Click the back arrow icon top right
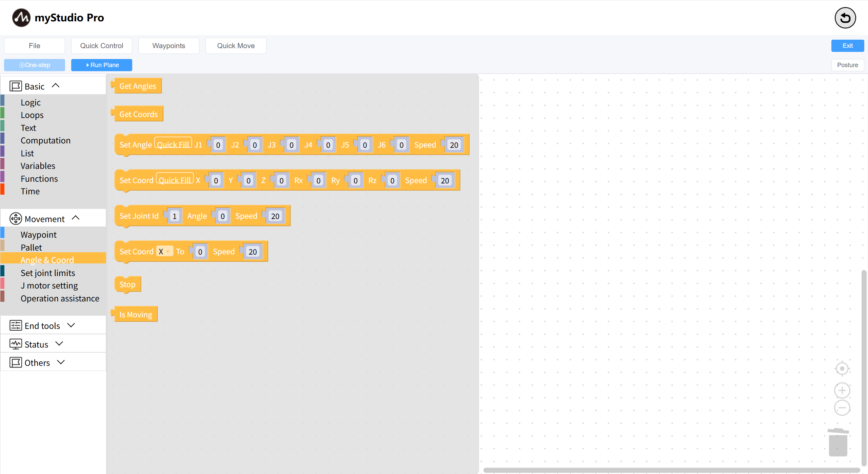This screenshot has height=474, width=868. tap(845, 18)
